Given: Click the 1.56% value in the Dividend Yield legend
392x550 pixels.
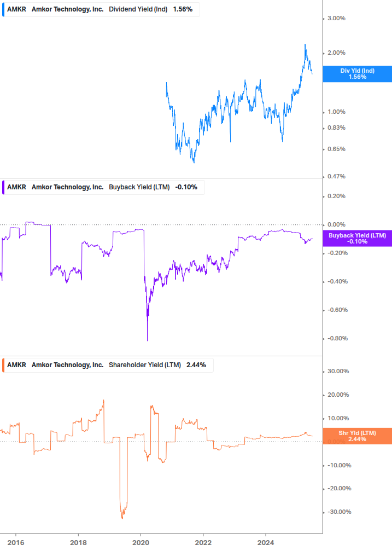Looking at the screenshot, I should pos(183,9).
